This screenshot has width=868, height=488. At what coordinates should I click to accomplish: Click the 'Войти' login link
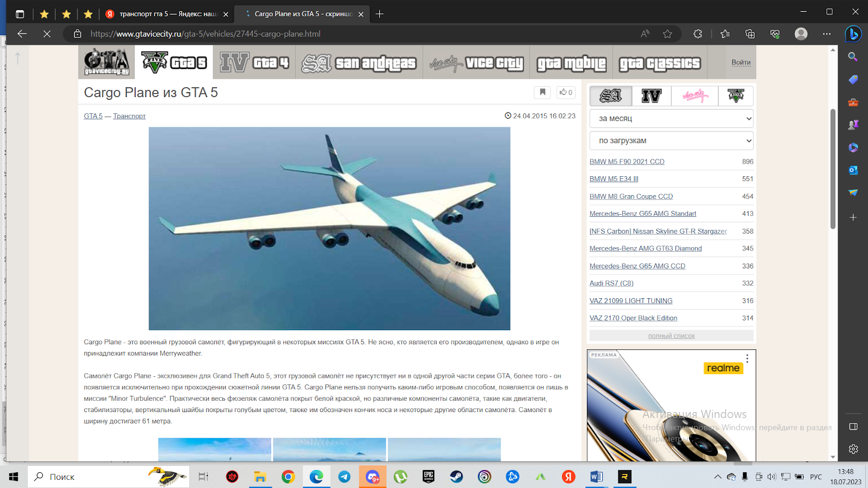[741, 62]
